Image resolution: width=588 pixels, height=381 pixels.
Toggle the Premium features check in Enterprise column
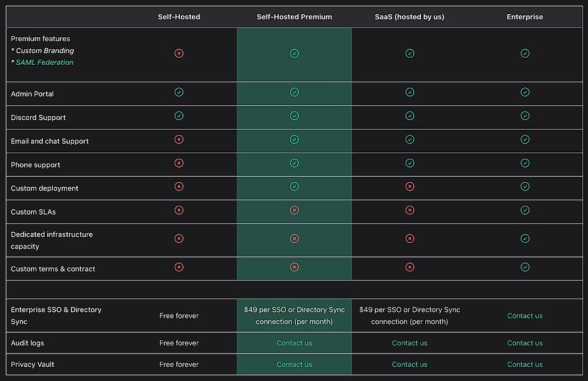[x=525, y=53]
